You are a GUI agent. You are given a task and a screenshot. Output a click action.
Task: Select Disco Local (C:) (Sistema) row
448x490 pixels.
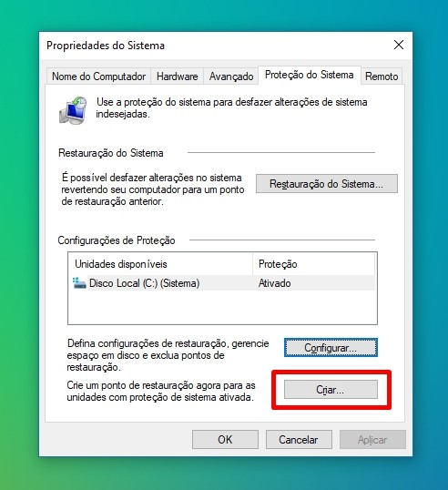tap(223, 283)
